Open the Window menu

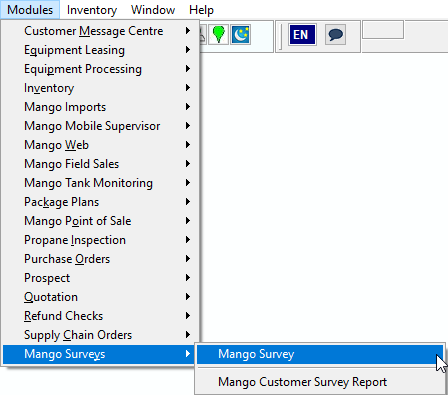(x=153, y=10)
